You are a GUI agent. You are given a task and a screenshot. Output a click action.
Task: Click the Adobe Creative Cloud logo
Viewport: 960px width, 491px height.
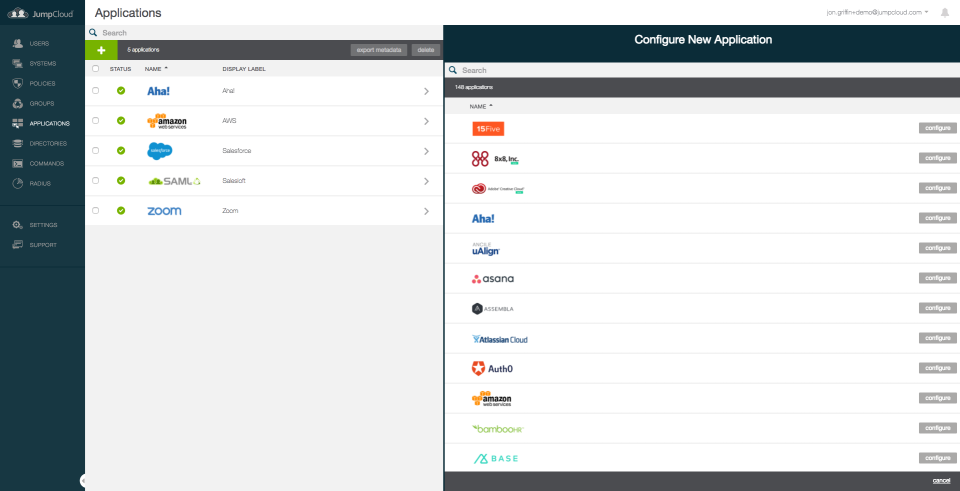click(x=498, y=189)
